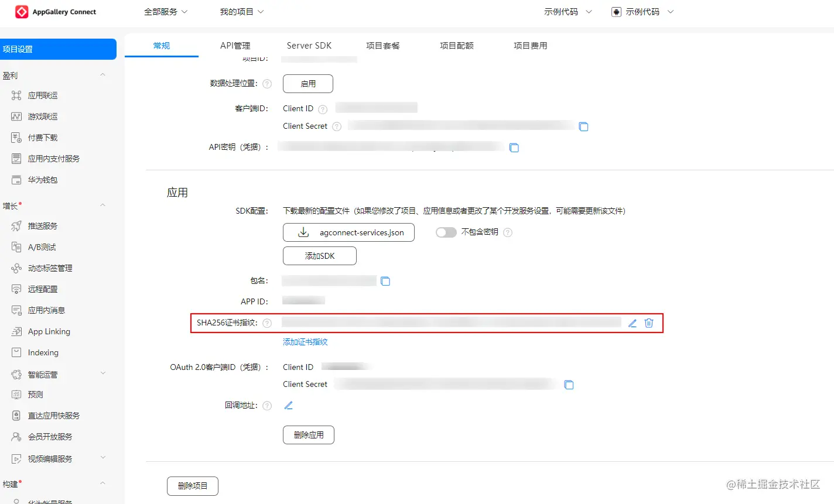
Task: Open the A/B测试 sidebar icon
Action: pyautogui.click(x=16, y=247)
